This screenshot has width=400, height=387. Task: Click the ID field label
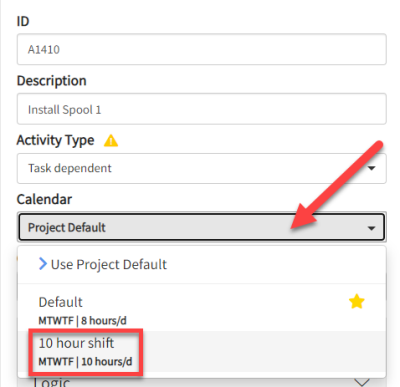(x=23, y=21)
